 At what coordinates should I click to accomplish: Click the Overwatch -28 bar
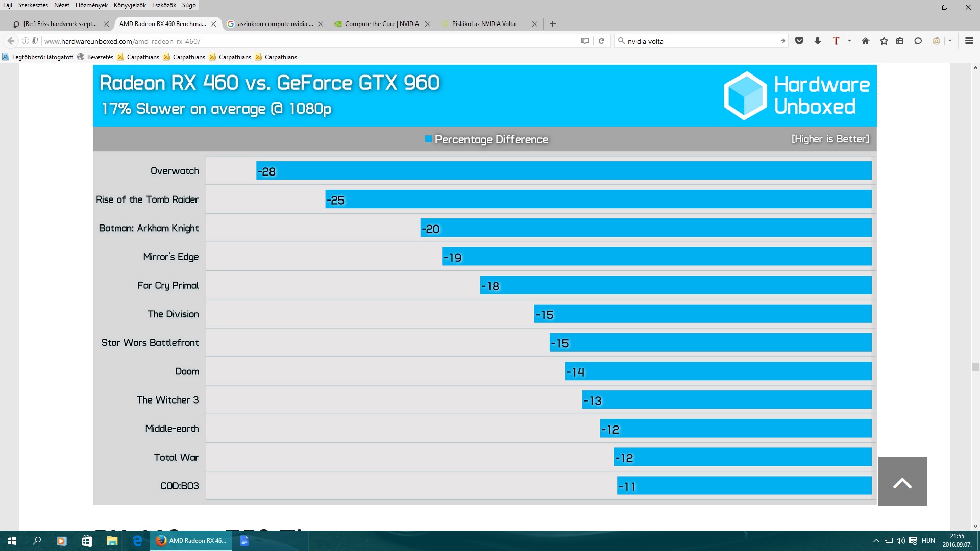563,171
